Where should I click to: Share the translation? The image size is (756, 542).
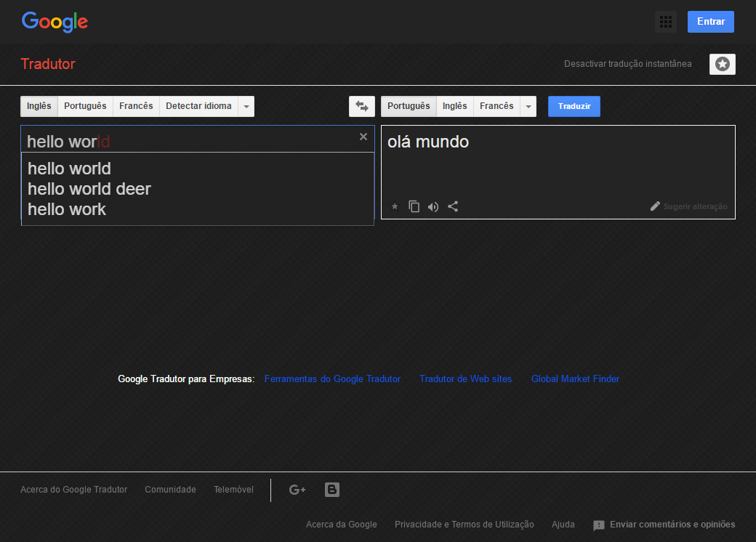coord(453,206)
